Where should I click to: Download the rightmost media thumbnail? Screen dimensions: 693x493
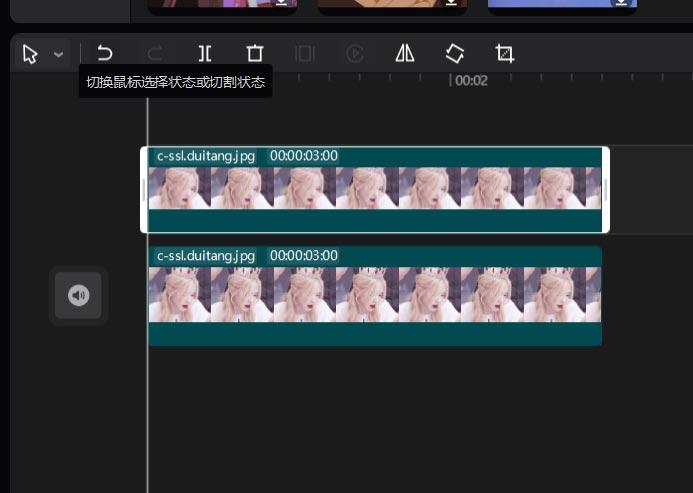tap(621, 3)
